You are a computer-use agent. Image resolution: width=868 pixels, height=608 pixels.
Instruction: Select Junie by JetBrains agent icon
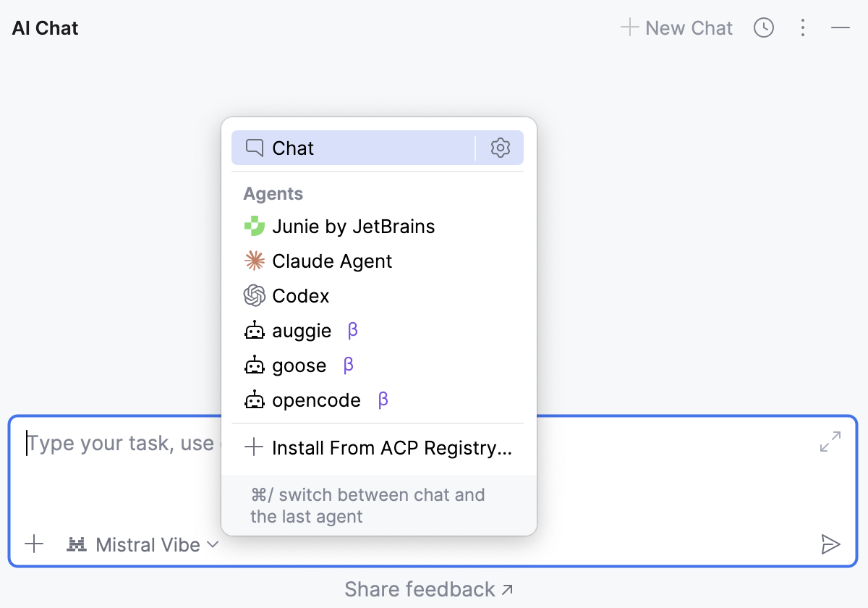click(x=255, y=226)
